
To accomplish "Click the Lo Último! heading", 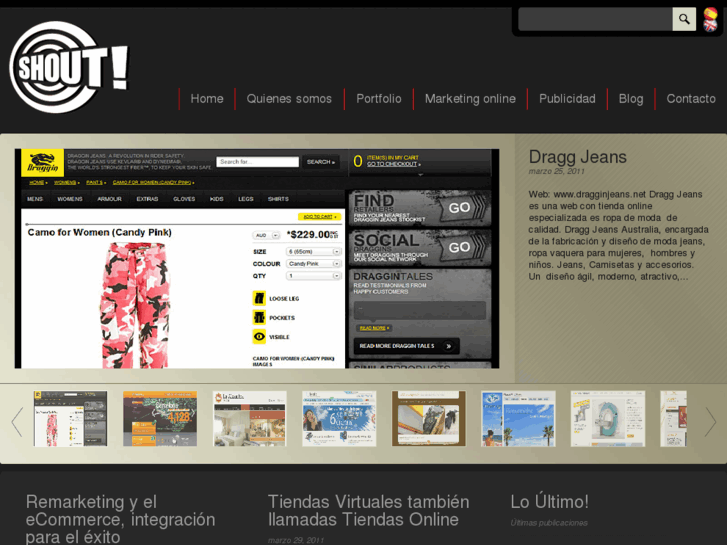I will [x=549, y=501].
